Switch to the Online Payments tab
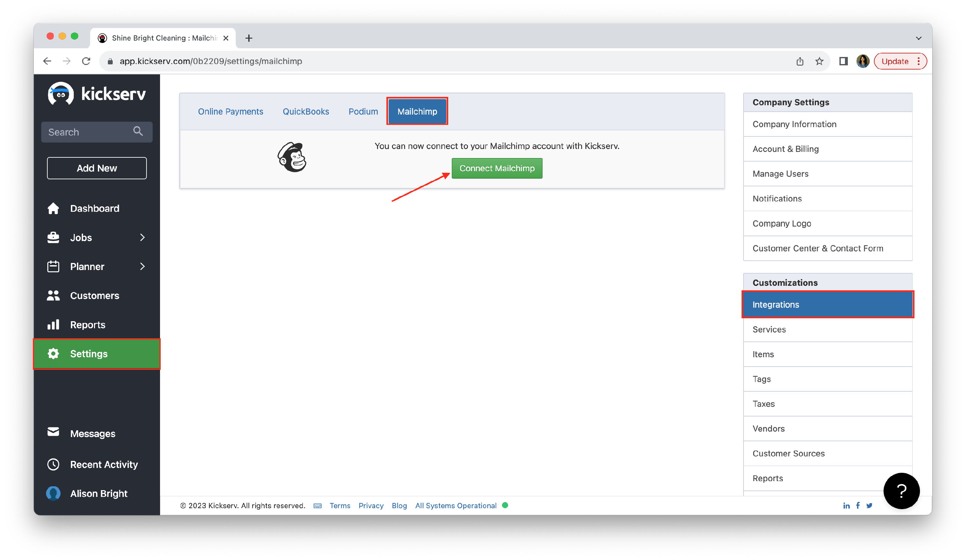Image resolution: width=966 pixels, height=560 pixels. [x=230, y=111]
